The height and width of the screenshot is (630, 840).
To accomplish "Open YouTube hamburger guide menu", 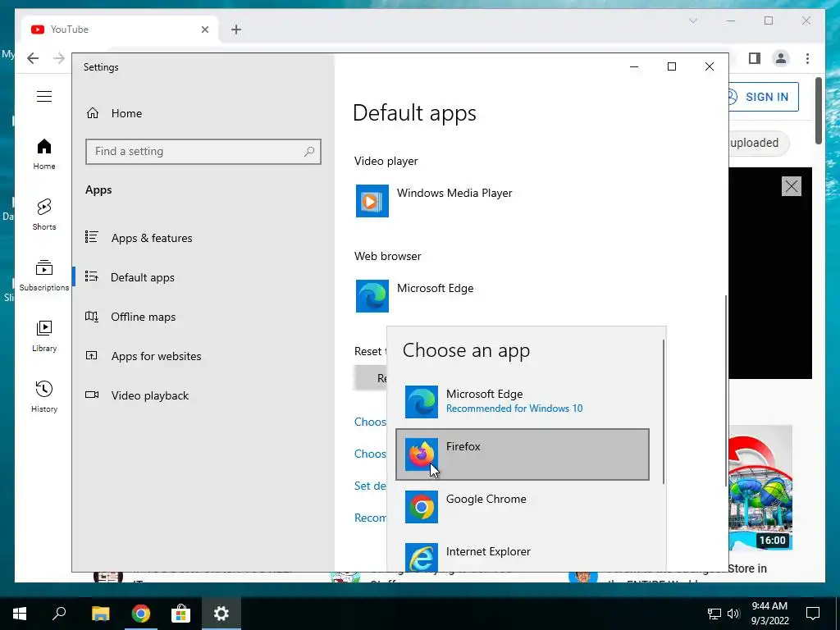I will tap(44, 97).
